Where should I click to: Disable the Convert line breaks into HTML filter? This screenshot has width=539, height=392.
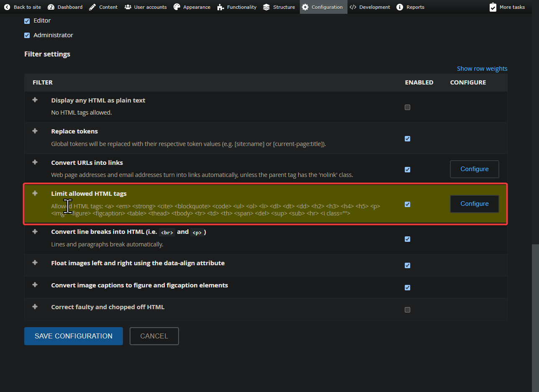pos(407,239)
